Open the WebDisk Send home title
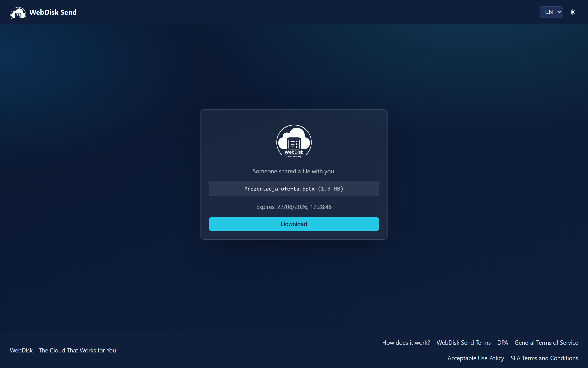Screen dimensions: 588x368 point(53,12)
